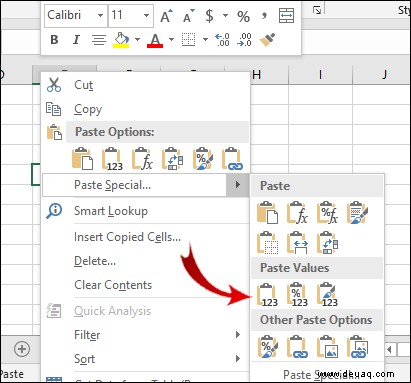Choose Clear Contents
The height and width of the screenshot is (383, 411).
pos(145,285)
